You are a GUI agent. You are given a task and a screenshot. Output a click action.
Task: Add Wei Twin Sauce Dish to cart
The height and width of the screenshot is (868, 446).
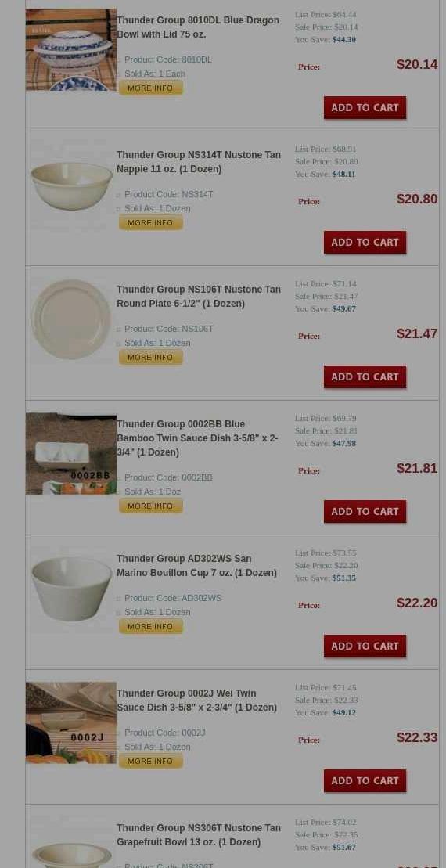pos(365,780)
